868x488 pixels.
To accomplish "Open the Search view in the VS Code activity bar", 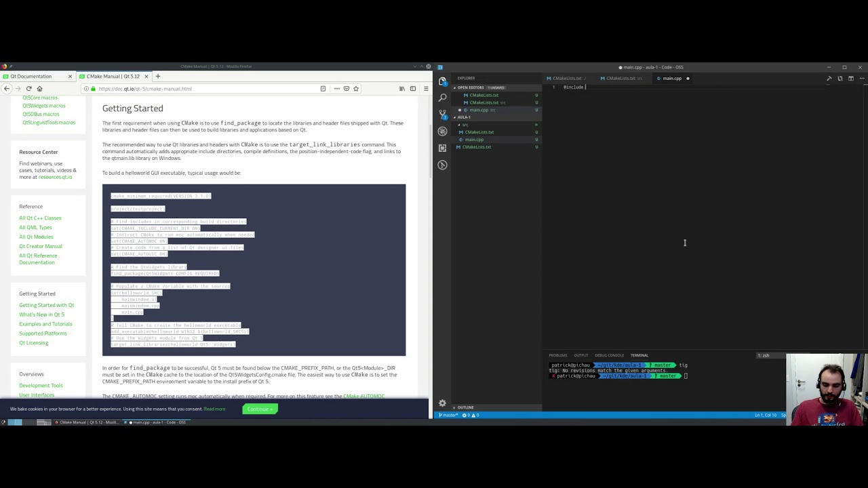I will (x=442, y=98).
